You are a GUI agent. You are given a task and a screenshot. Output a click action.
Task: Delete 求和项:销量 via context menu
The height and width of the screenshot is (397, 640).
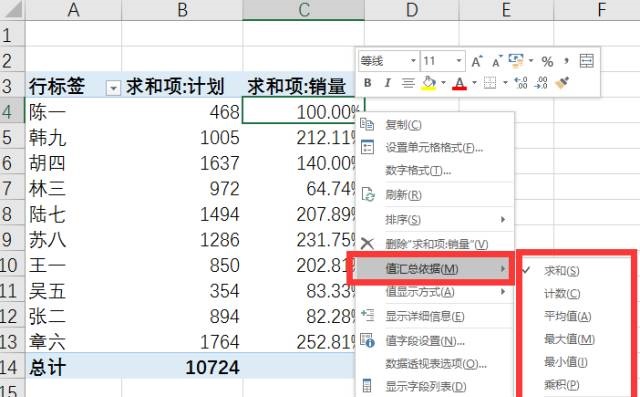[x=435, y=244]
